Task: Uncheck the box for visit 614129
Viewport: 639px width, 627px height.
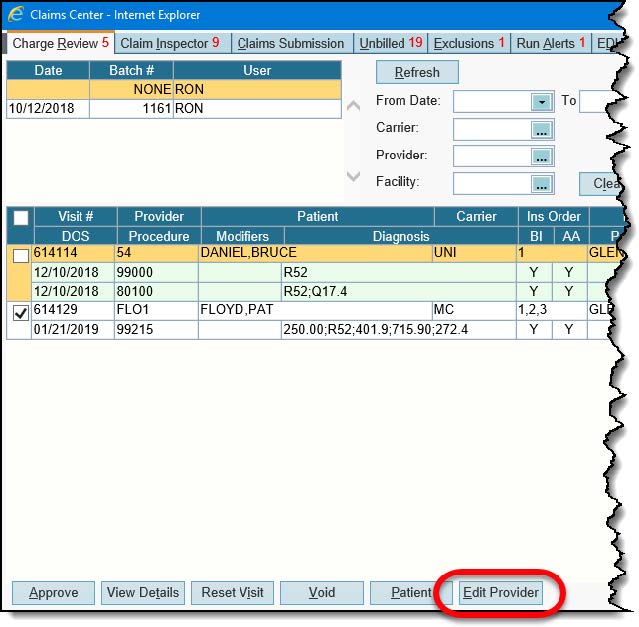Action: 20,314
